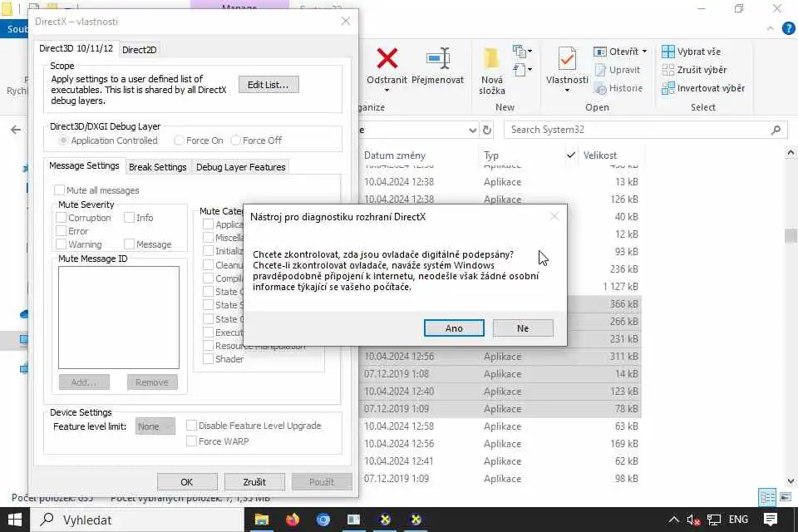This screenshot has height=532, width=798.
Task: Open Firefox from the taskbar
Action: (293, 520)
